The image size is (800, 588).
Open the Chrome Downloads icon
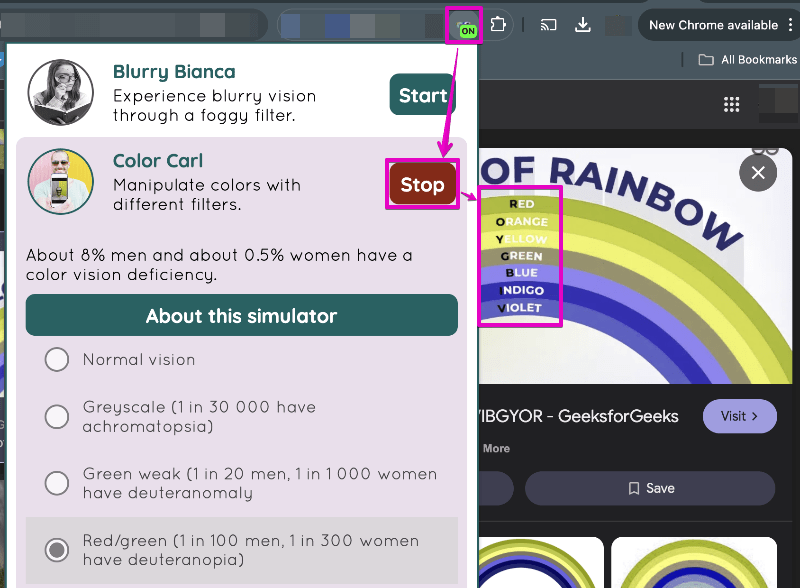click(x=583, y=24)
